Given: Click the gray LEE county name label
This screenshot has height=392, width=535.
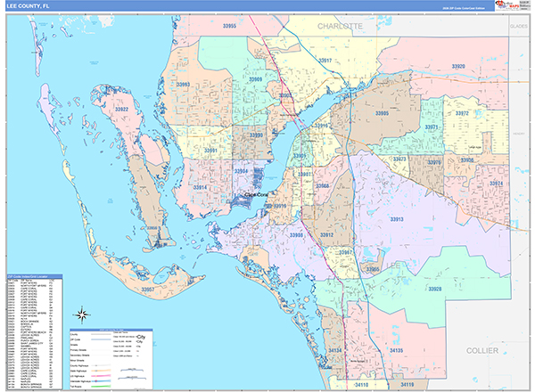Looking at the screenshot, I should click(393, 265).
